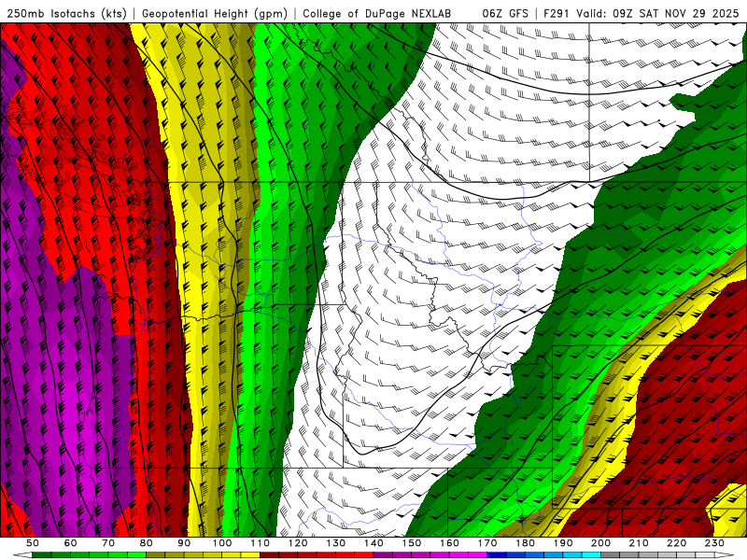This screenshot has width=747, height=560.
Task: Pick the darkest green swatch at the legend start
Action: (x=42, y=555)
